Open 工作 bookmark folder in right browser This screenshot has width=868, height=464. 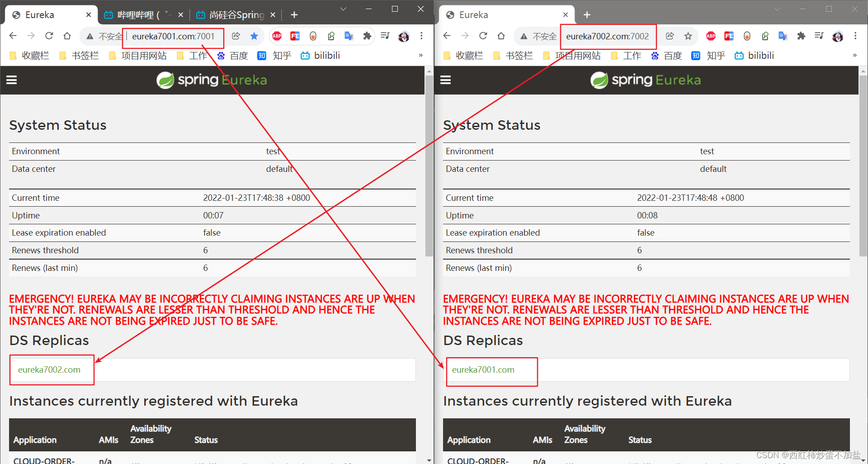click(626, 55)
